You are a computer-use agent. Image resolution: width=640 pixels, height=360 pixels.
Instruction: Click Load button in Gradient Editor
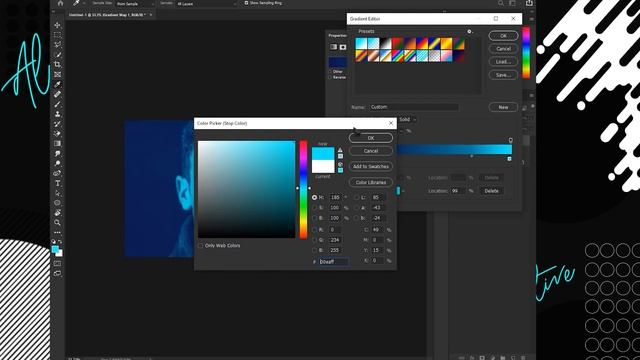503,62
